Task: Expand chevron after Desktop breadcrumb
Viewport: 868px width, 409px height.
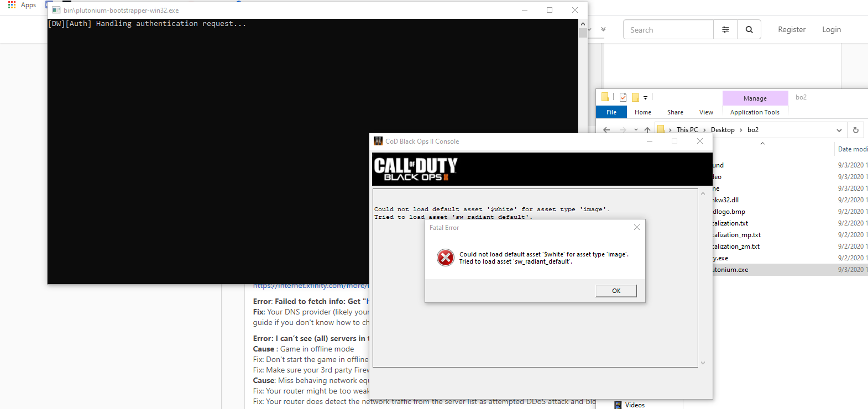Action: (x=741, y=130)
